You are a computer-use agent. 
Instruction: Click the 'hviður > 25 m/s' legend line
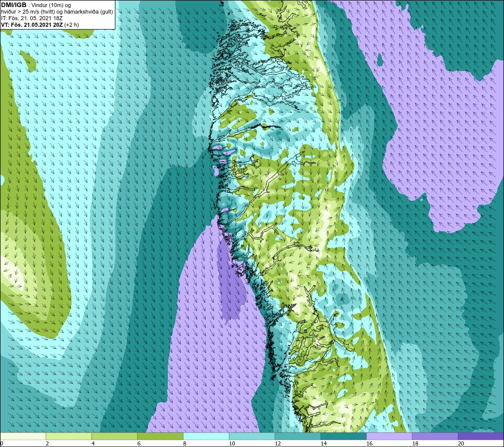pos(57,12)
